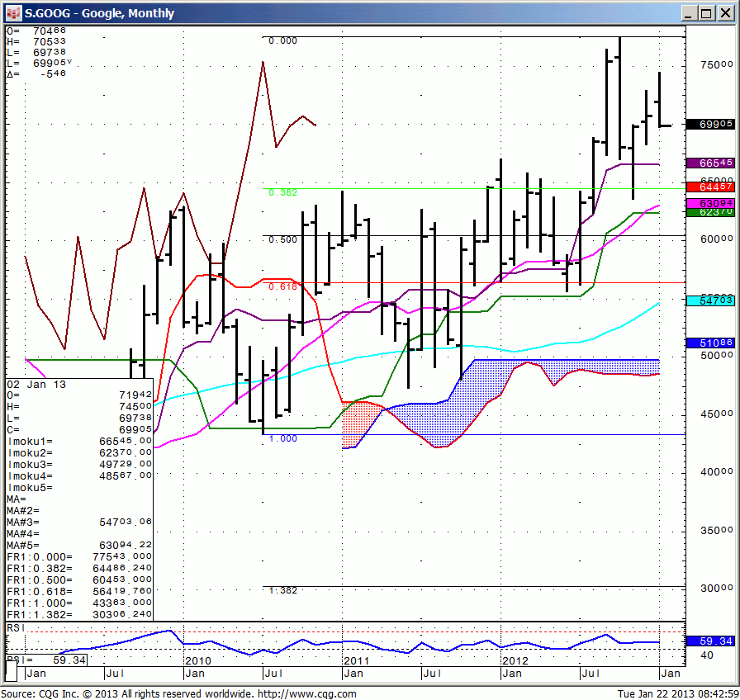
Task: Click the H= 70533 header value
Action: click(36, 42)
